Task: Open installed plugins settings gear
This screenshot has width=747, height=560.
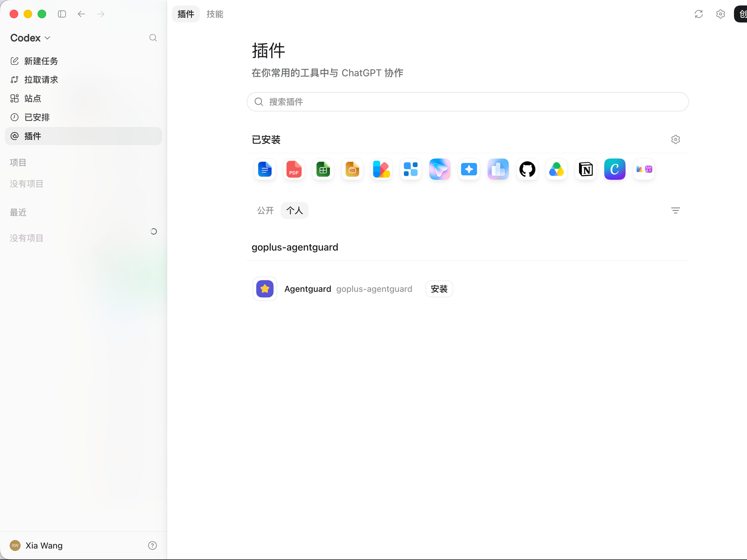Action: click(x=675, y=139)
